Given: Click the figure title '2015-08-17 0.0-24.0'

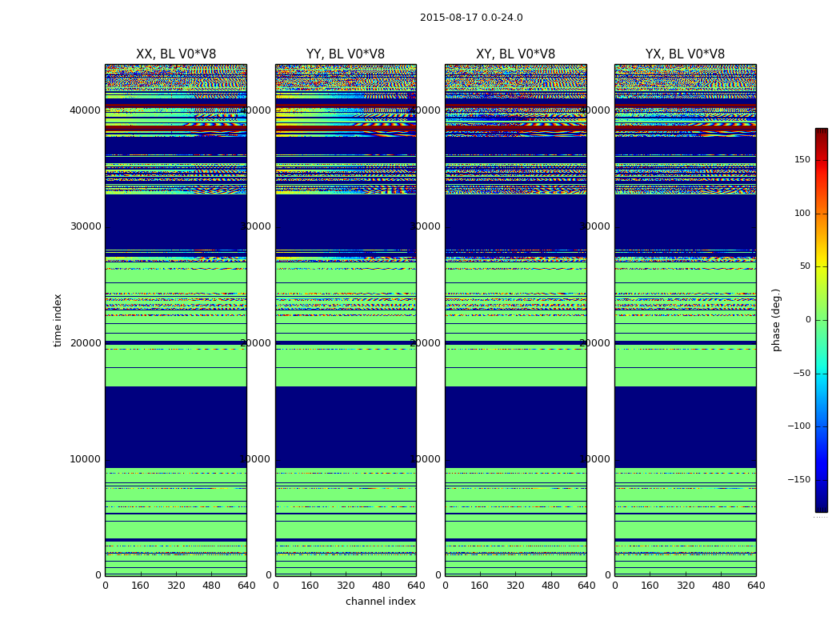Looking at the screenshot, I should pos(471,18).
